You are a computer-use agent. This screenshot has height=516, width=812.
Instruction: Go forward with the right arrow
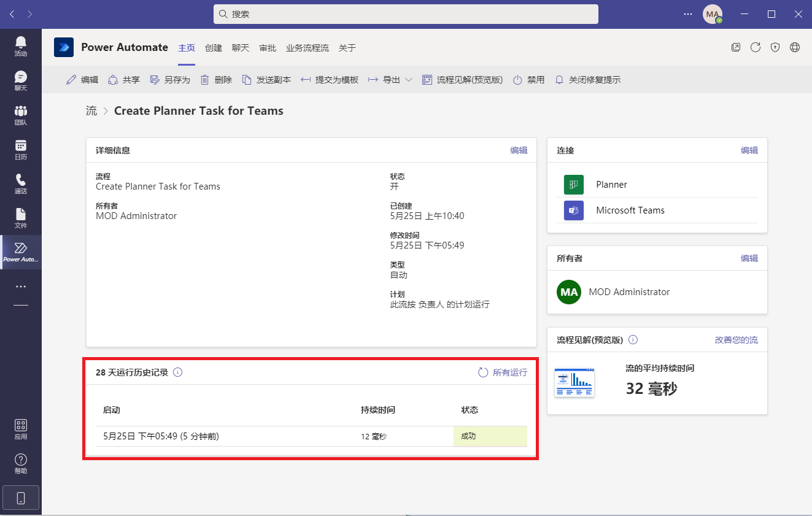pos(30,13)
